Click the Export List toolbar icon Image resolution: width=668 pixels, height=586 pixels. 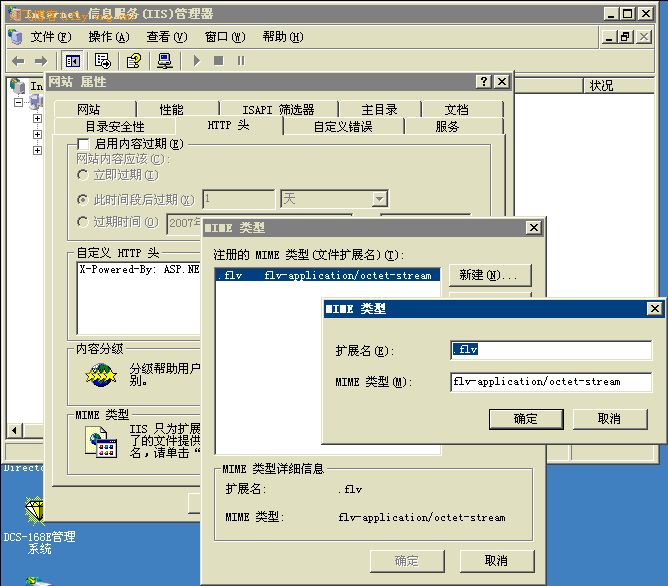click(102, 61)
